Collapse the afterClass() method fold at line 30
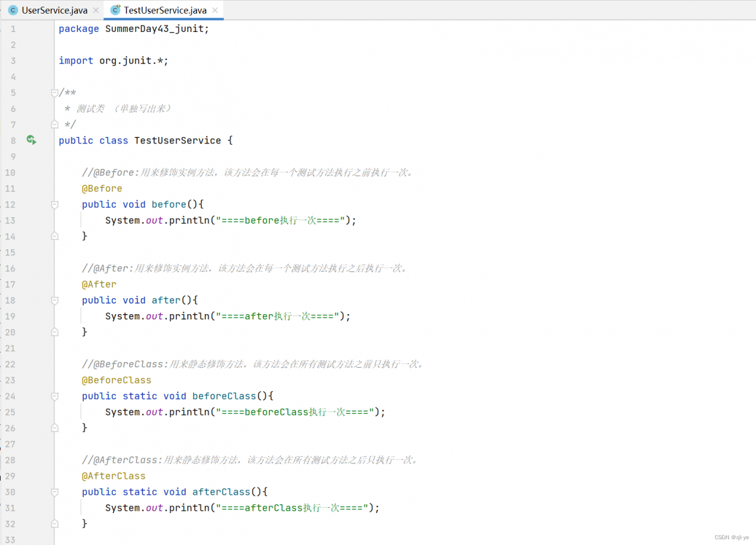The image size is (756, 545). point(54,491)
